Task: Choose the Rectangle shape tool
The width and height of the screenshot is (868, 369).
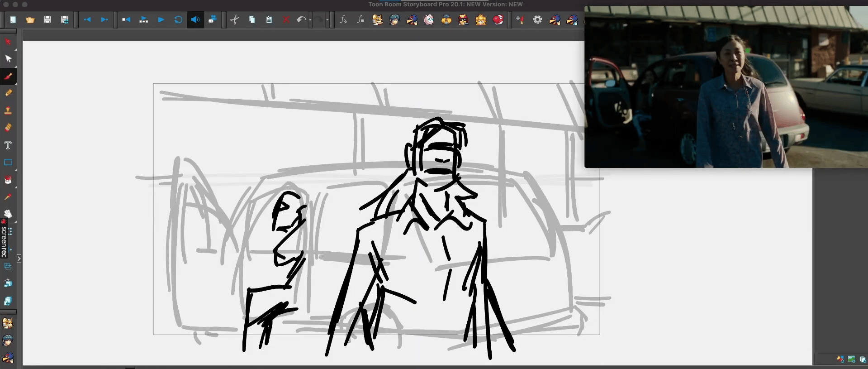Action: click(x=8, y=163)
